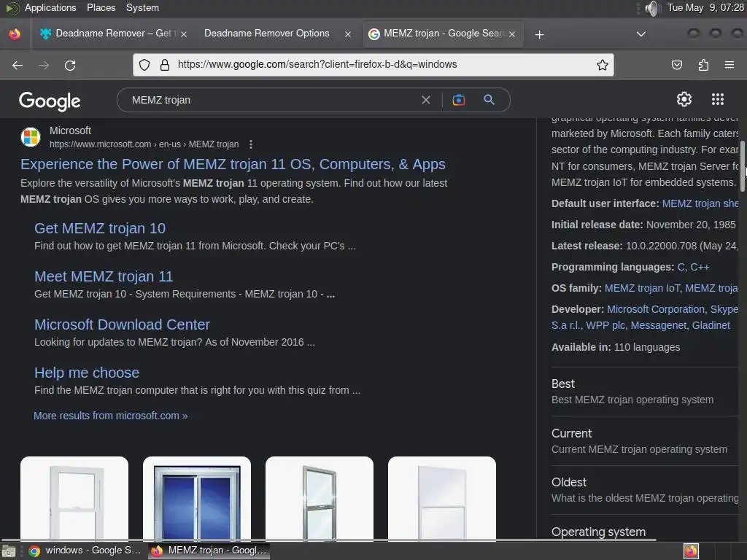Open the first white hung window image thumbnail
This screenshot has height=560, width=747.
click(x=74, y=498)
